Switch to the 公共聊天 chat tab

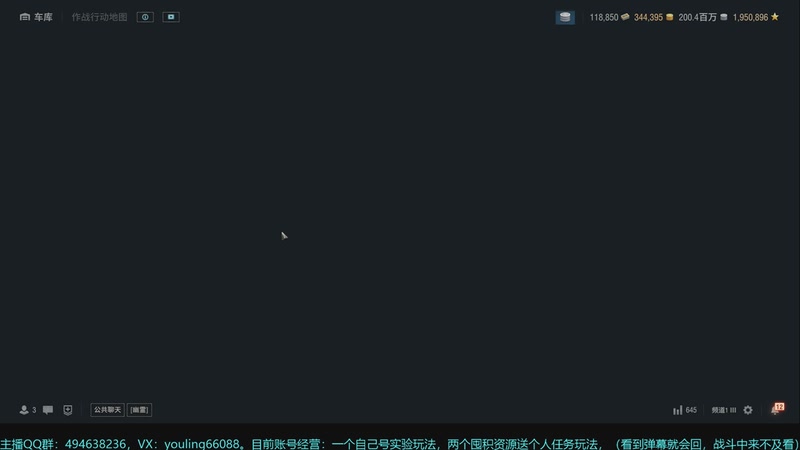tap(107, 410)
